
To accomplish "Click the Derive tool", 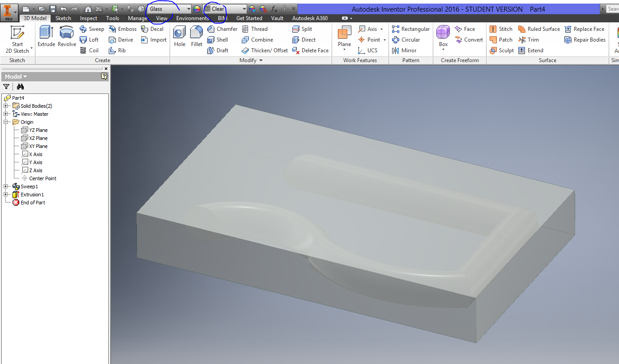I will (121, 40).
